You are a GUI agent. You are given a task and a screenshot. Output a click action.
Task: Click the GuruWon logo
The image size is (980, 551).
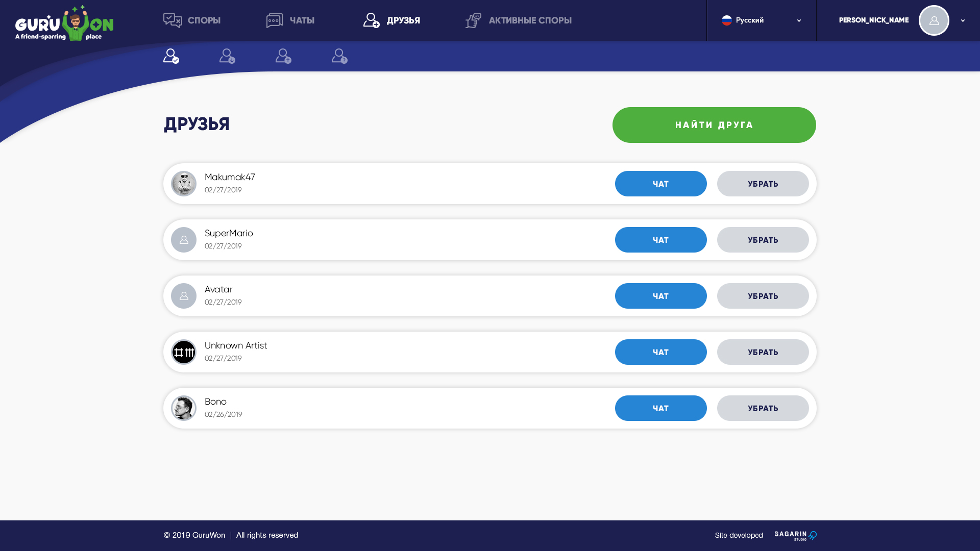[64, 23]
